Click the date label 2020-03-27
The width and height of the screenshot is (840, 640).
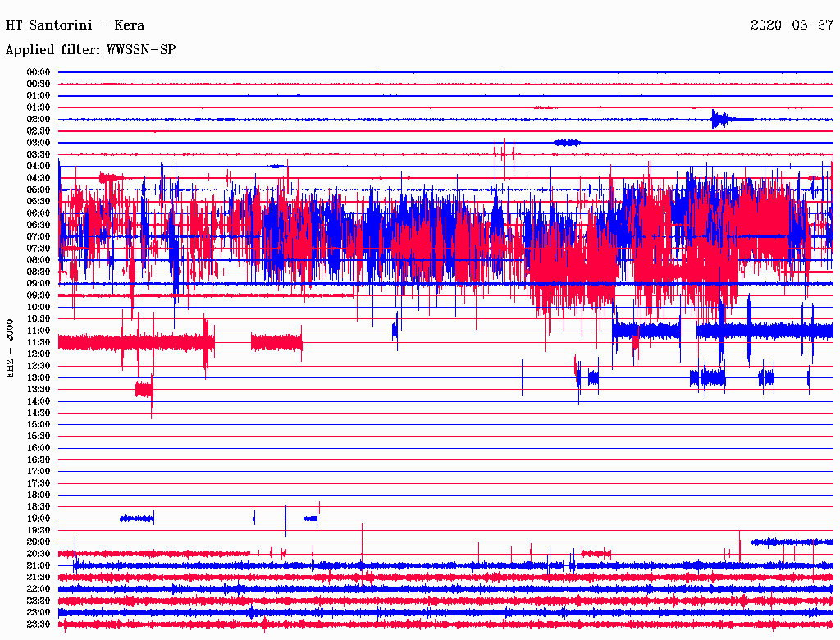coord(792,25)
